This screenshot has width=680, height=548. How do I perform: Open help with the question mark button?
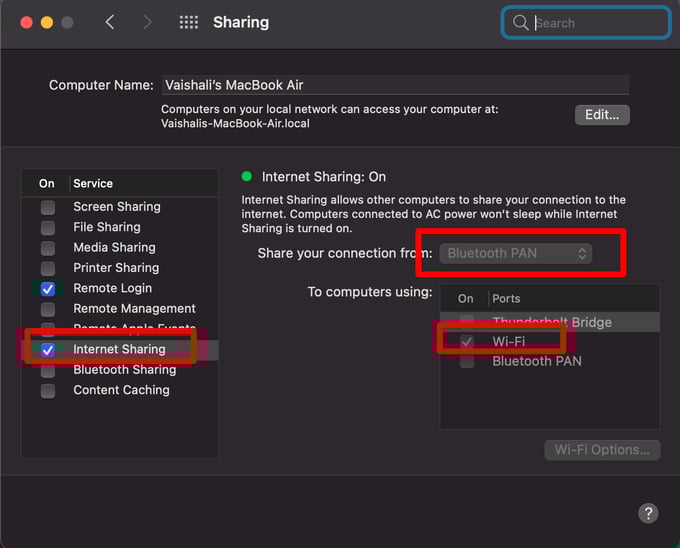point(648,513)
